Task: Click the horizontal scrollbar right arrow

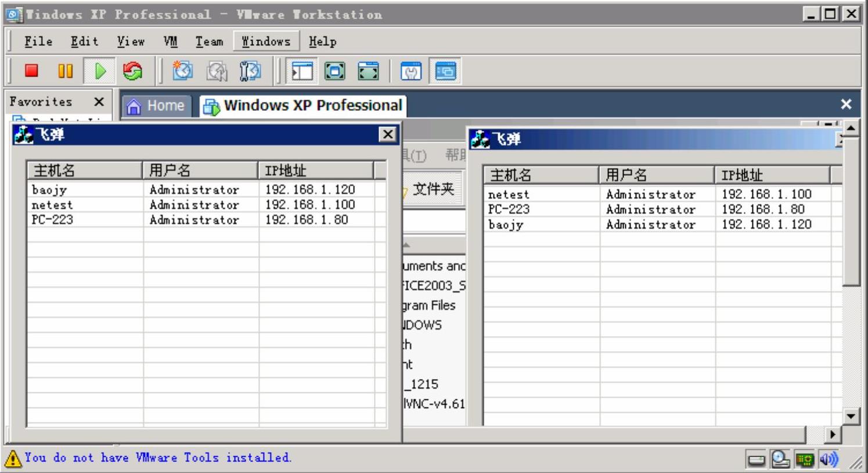Action: point(833,434)
